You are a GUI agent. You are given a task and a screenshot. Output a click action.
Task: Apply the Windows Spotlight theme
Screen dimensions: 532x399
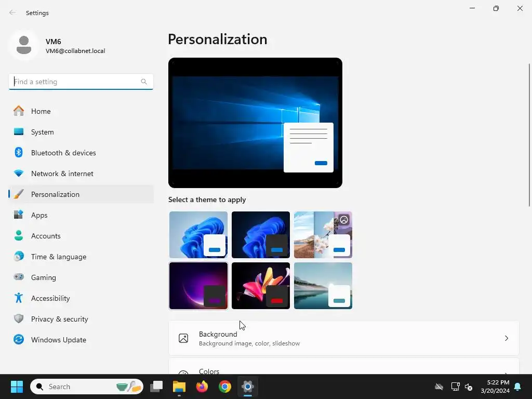click(323, 235)
